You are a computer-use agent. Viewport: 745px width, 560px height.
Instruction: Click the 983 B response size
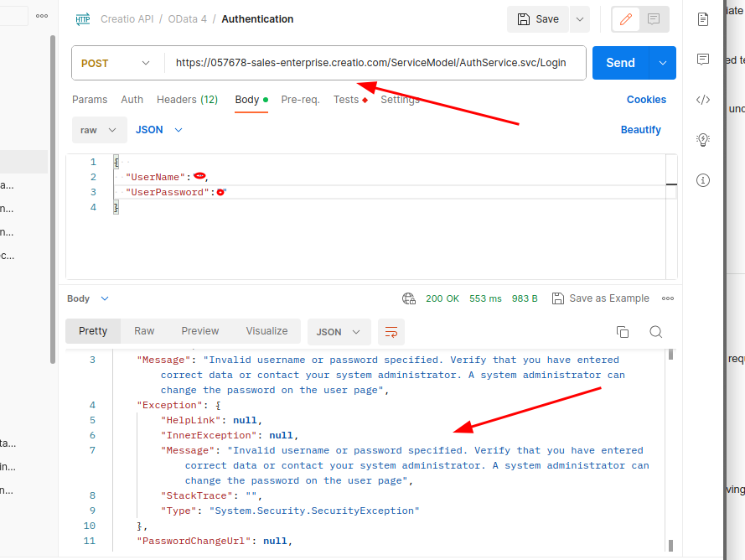(525, 298)
